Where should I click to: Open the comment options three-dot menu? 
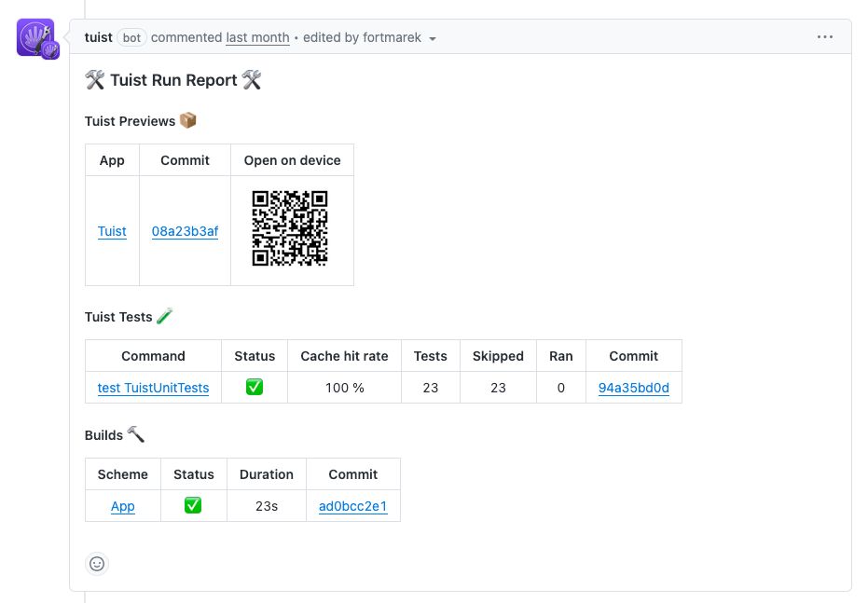[x=824, y=37]
